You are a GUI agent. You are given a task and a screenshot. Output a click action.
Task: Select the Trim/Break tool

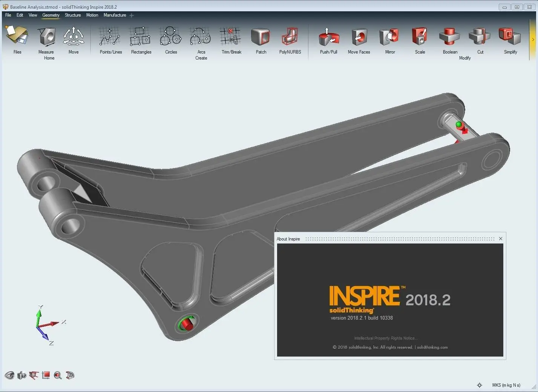pos(230,37)
